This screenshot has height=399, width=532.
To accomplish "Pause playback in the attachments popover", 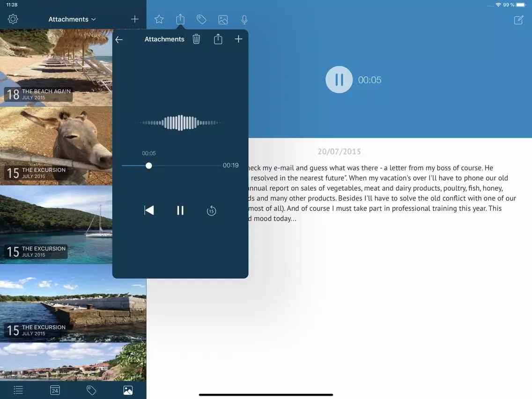I will 180,211.
